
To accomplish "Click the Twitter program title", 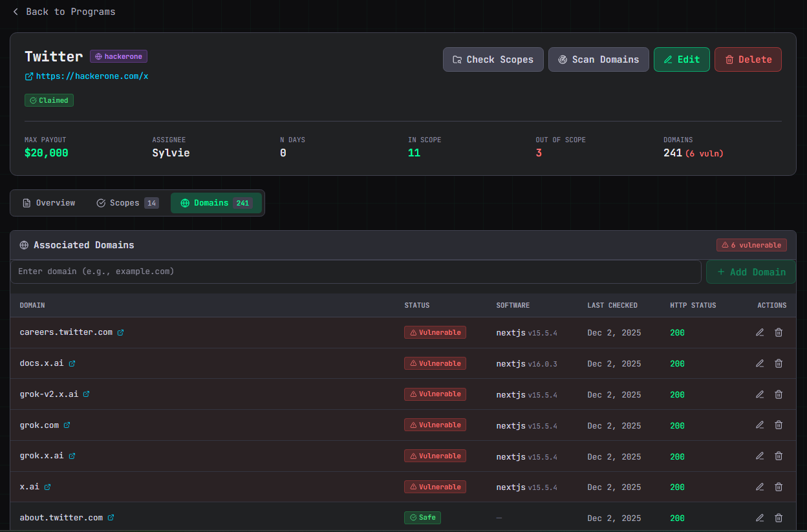I will click(x=54, y=57).
